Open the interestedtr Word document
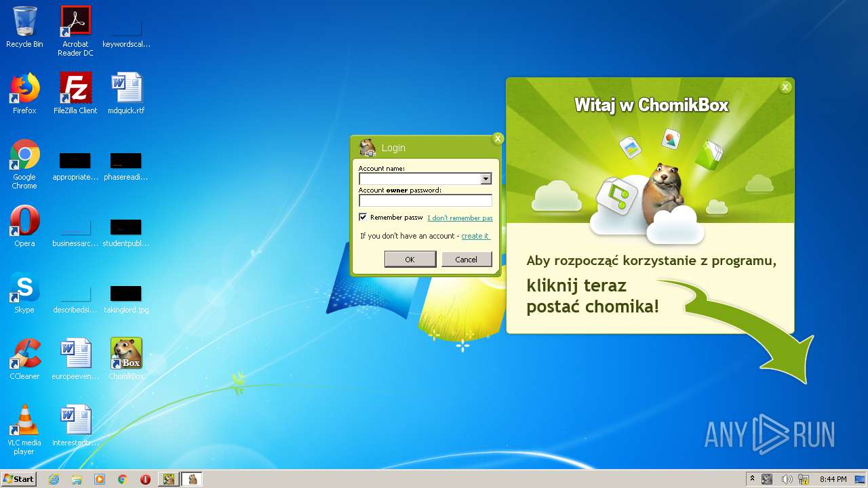 coord(75,426)
